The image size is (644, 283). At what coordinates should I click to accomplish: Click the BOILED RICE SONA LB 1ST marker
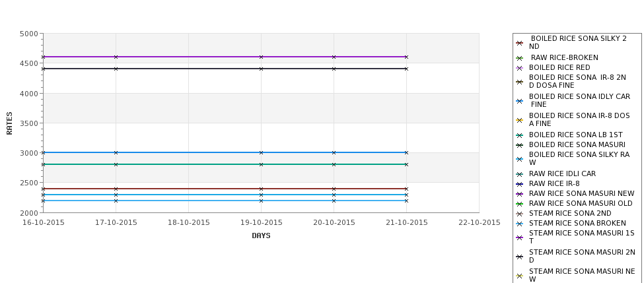click(x=520, y=135)
